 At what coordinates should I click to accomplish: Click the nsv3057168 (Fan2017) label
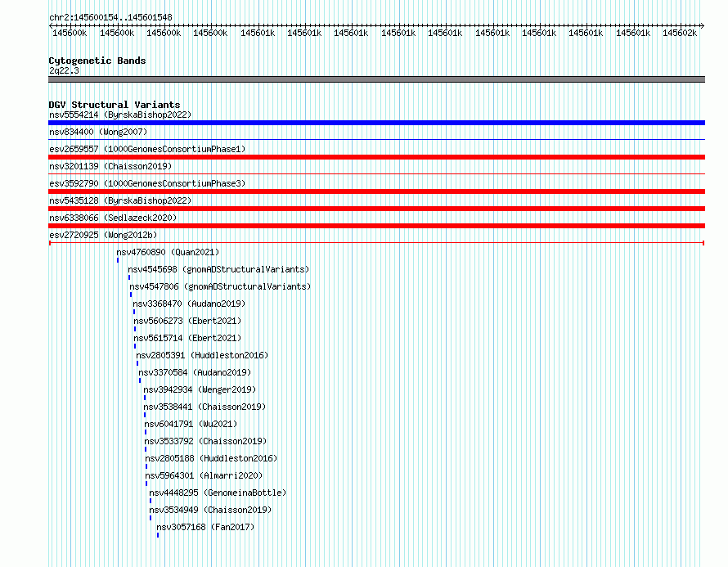point(205,527)
